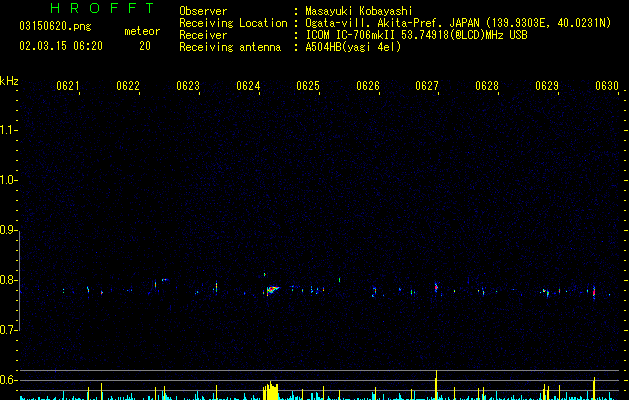
Task: Click the bright meteor echo after 0624
Action: click(272, 290)
